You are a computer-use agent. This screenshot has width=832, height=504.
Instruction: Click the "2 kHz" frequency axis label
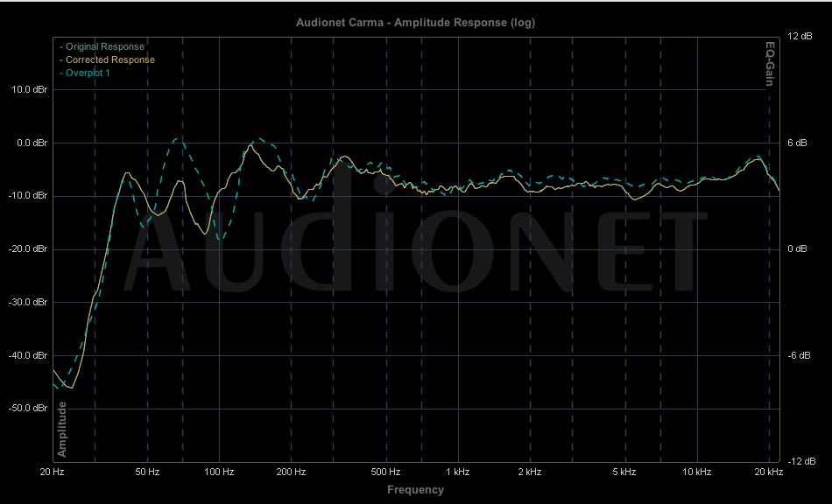pos(530,472)
